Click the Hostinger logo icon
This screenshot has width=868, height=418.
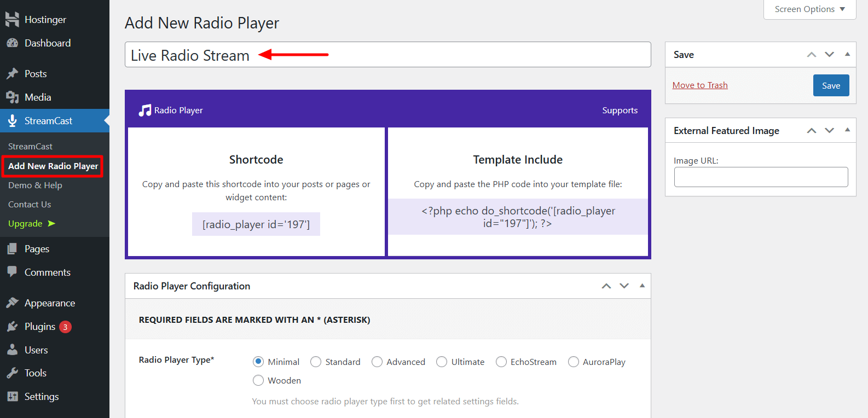[x=12, y=19]
